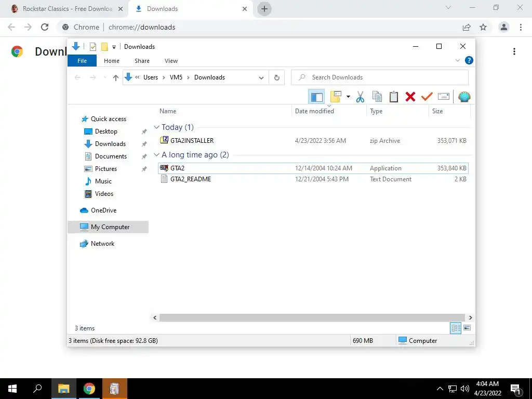The width and height of the screenshot is (532, 399).
Task: Switch to the Rockstar Classics Chrome tab
Action: (x=66, y=9)
